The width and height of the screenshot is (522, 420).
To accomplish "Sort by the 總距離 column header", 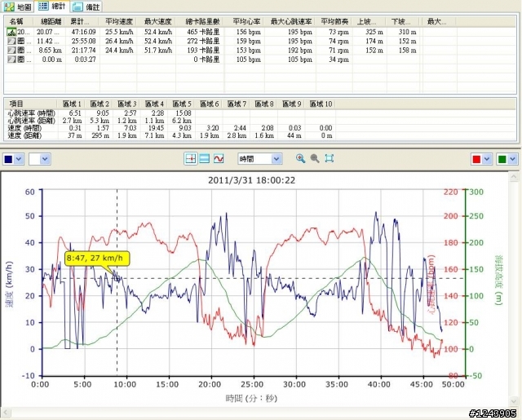I will (x=50, y=22).
